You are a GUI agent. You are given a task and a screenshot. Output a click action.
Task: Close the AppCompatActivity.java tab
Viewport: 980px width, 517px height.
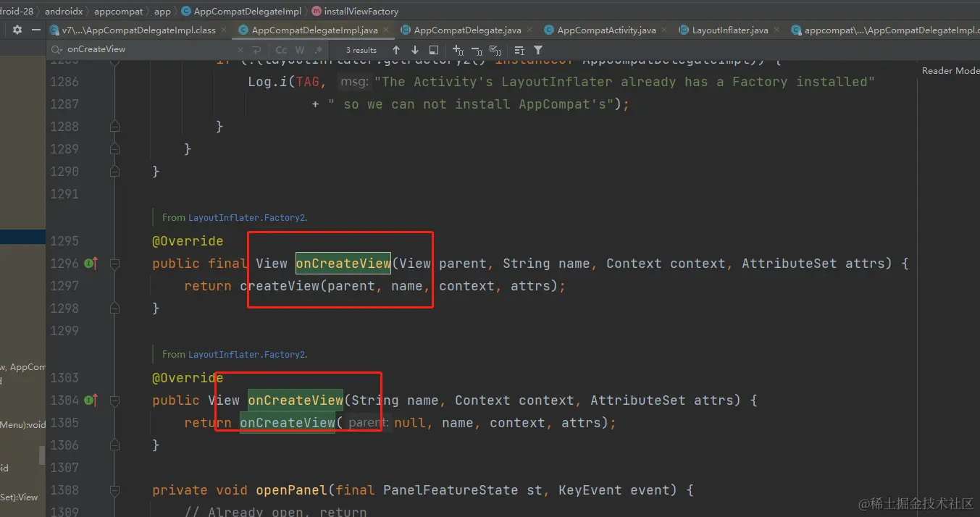pyautogui.click(x=664, y=30)
